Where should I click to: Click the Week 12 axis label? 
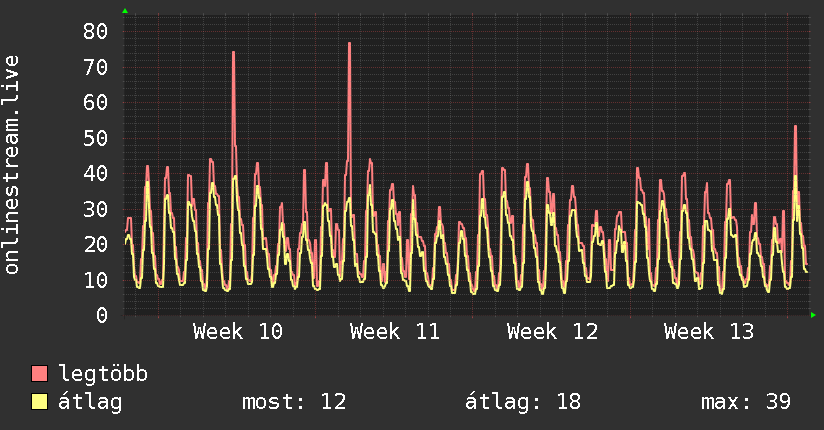(552, 332)
